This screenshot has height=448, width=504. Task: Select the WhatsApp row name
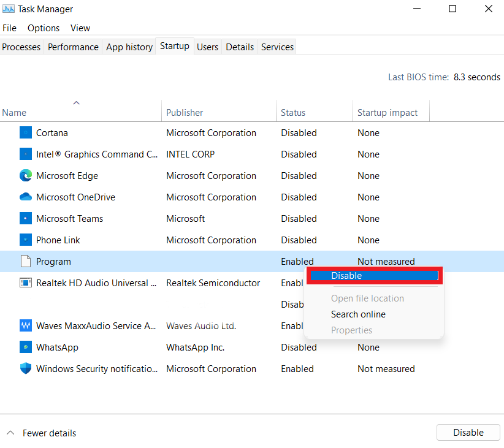tap(57, 347)
